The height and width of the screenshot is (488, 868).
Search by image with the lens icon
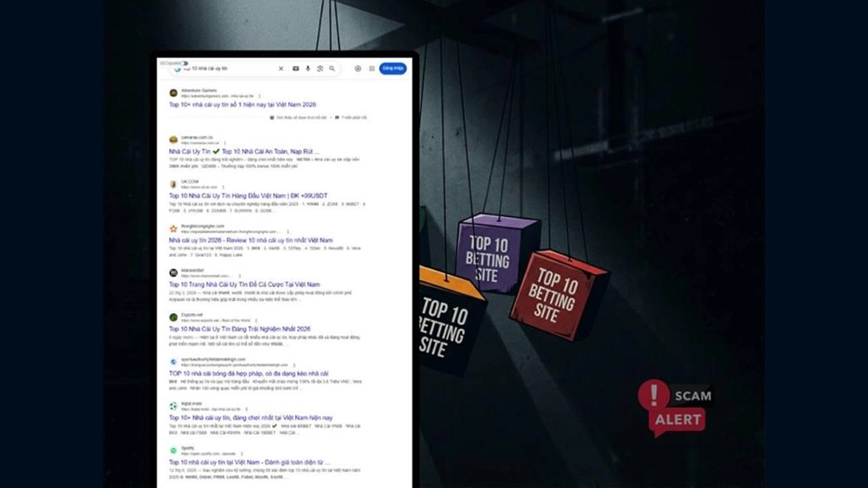[x=320, y=69]
